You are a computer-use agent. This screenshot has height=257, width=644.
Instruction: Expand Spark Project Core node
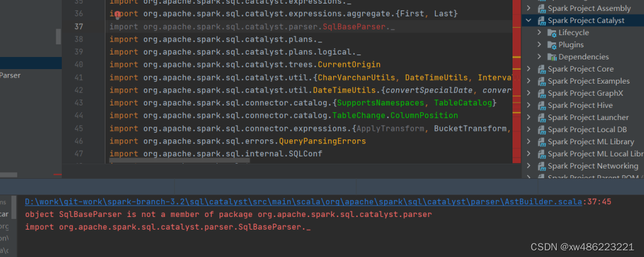coord(529,69)
